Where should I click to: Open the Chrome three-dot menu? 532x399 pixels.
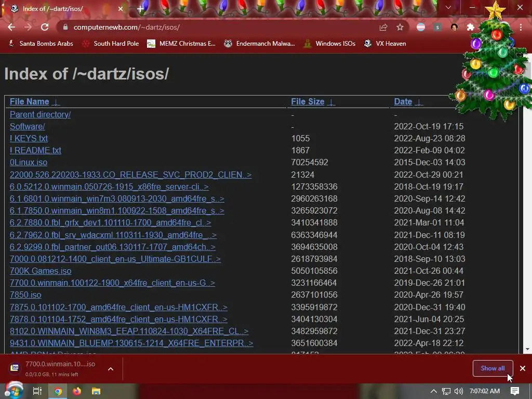pos(521,28)
